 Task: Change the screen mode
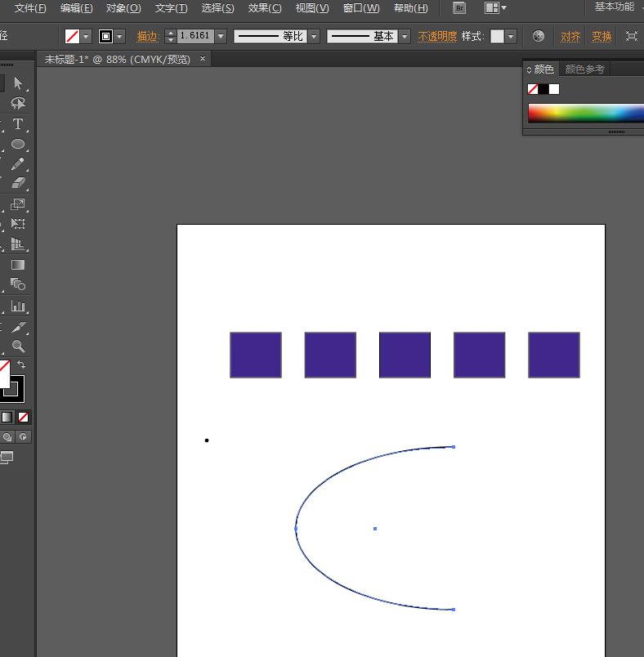tap(7, 457)
